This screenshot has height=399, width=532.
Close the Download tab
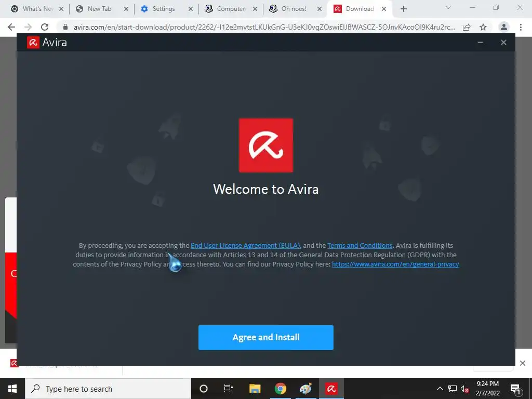(384, 9)
